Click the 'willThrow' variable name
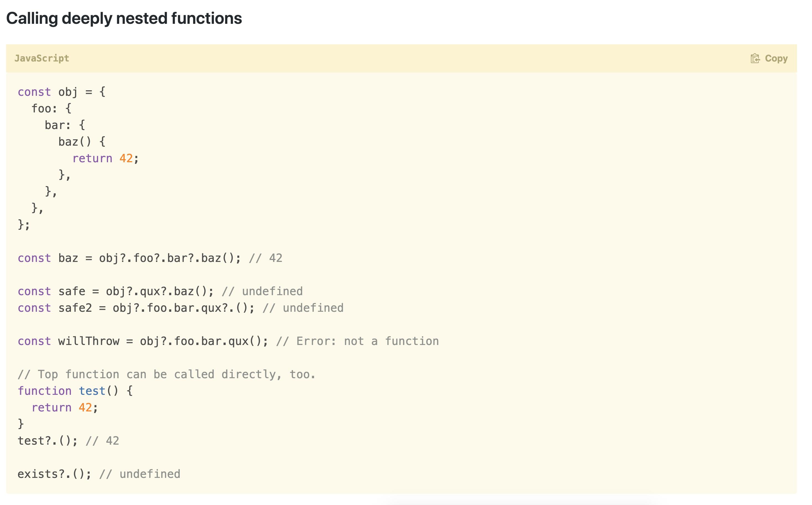The image size is (812, 505). 89,341
